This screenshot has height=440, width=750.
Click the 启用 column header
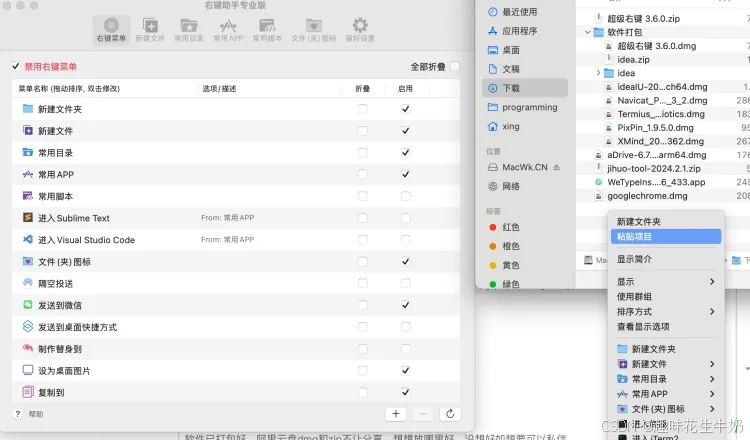(405, 89)
